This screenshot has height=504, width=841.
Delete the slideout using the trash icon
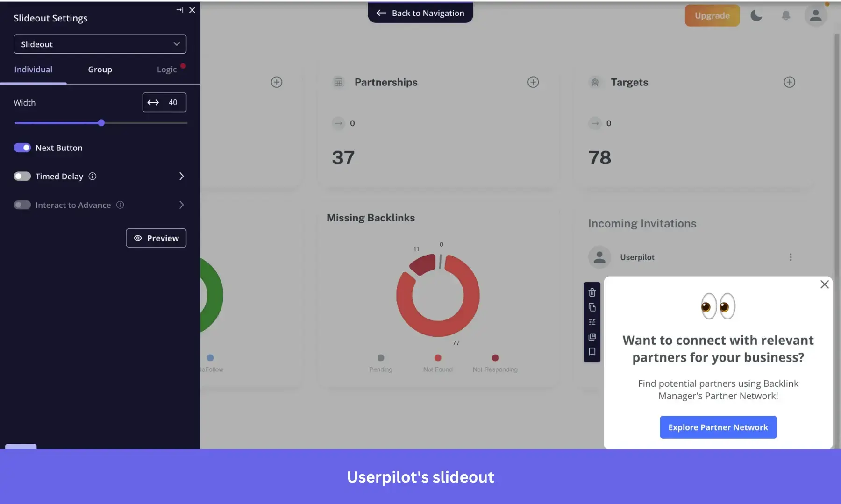point(592,292)
